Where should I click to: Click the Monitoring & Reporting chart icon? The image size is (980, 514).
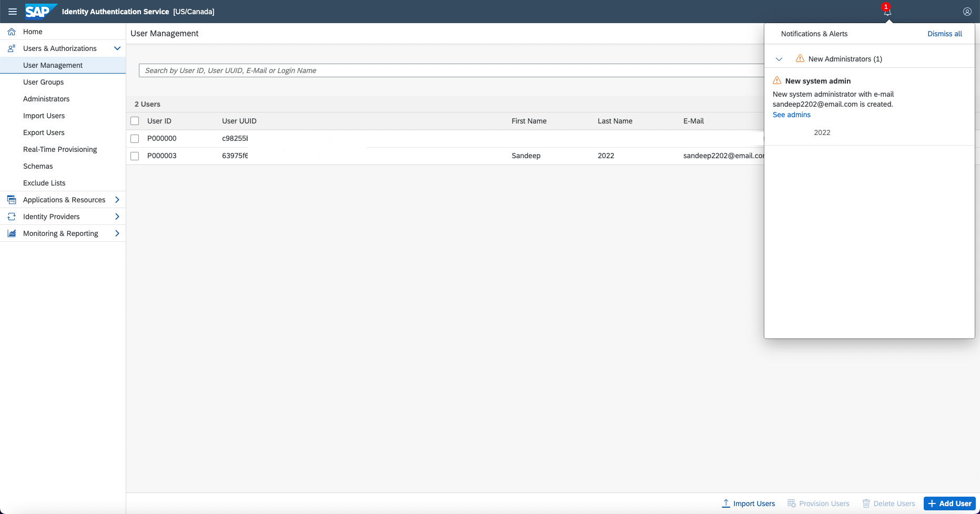pyautogui.click(x=12, y=233)
